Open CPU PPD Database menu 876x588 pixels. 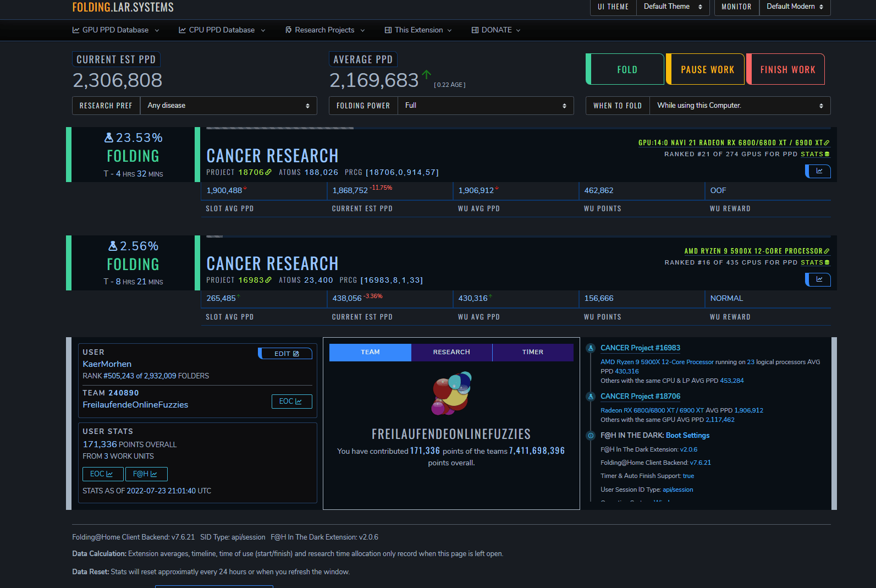pyautogui.click(x=222, y=30)
